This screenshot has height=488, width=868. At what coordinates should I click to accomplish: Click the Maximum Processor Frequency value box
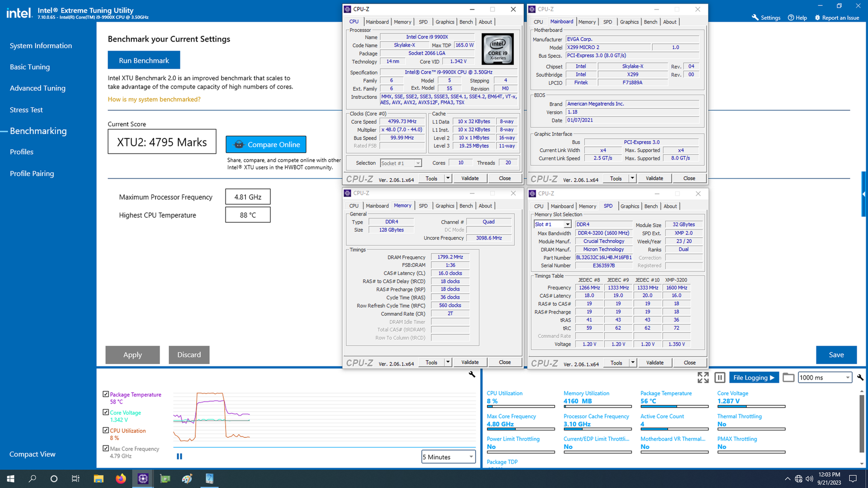pyautogui.click(x=248, y=197)
